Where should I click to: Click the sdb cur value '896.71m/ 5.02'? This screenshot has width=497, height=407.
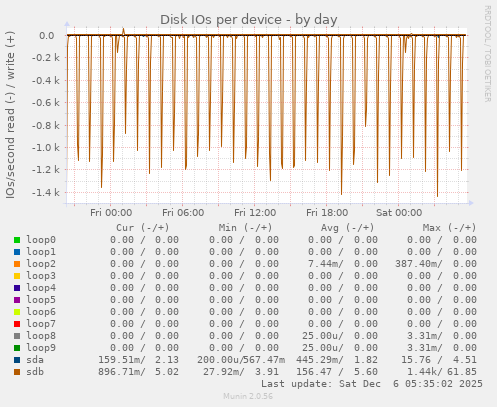[138, 372]
